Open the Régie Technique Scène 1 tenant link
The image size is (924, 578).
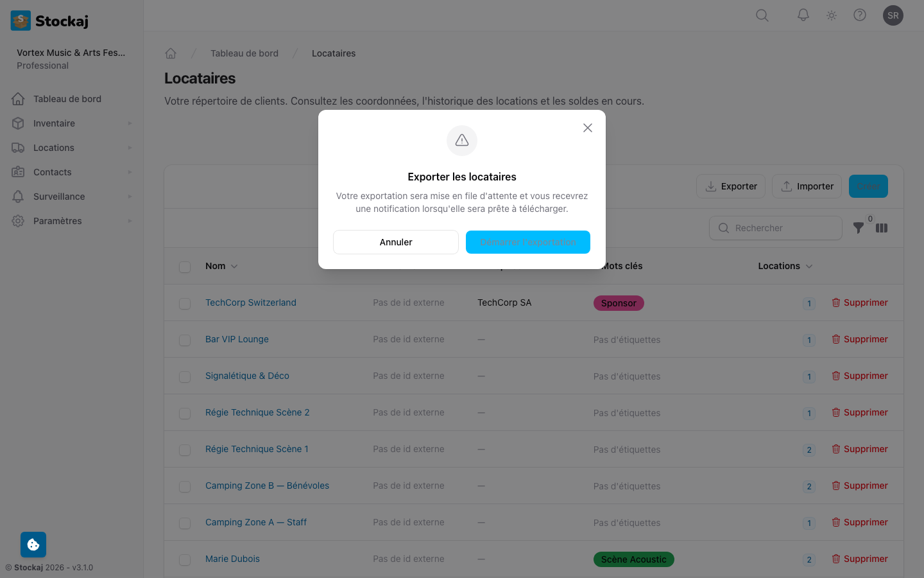pyautogui.click(x=257, y=449)
